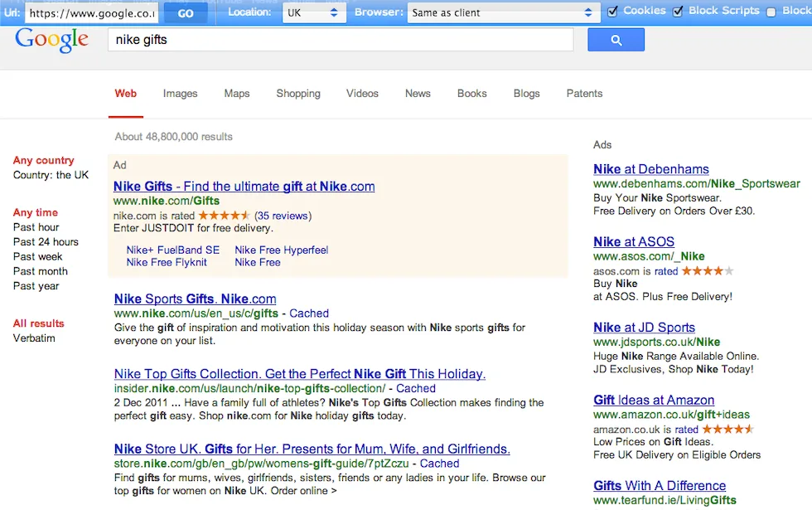This screenshot has height=510, width=812.
Task: Switch to the Shopping tab
Action: pos(298,94)
